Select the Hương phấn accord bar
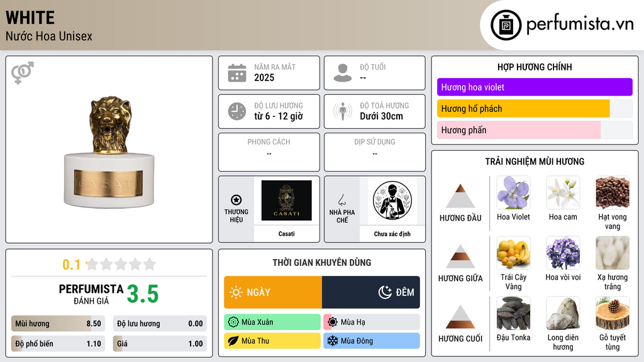This screenshot has height=362, width=644. pyautogui.click(x=535, y=130)
